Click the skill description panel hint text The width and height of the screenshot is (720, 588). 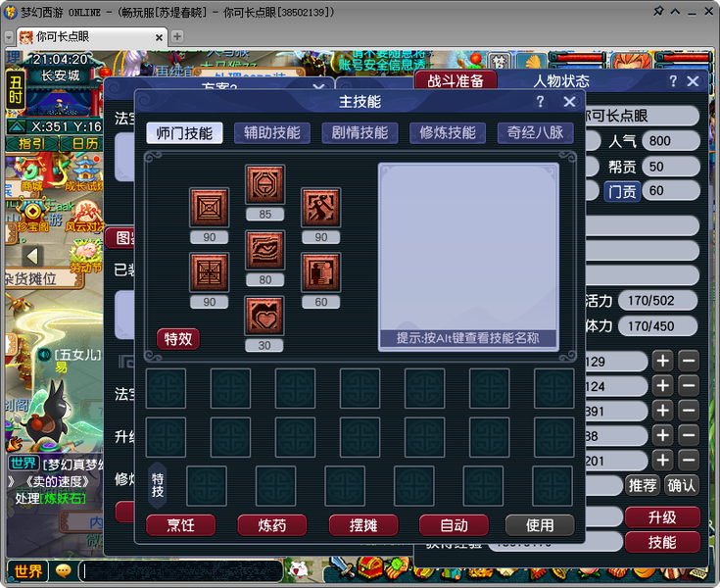click(x=468, y=338)
